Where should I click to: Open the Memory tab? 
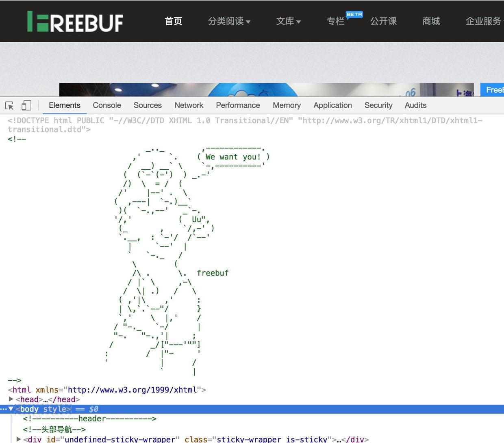click(x=287, y=105)
